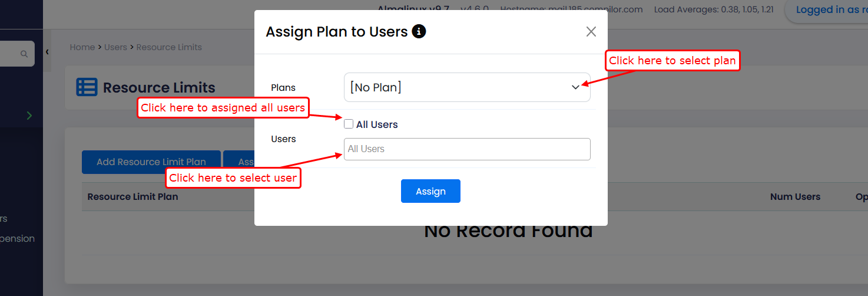Click the info icon beside Assign Plan title
The width and height of the screenshot is (868, 296).
(419, 31)
